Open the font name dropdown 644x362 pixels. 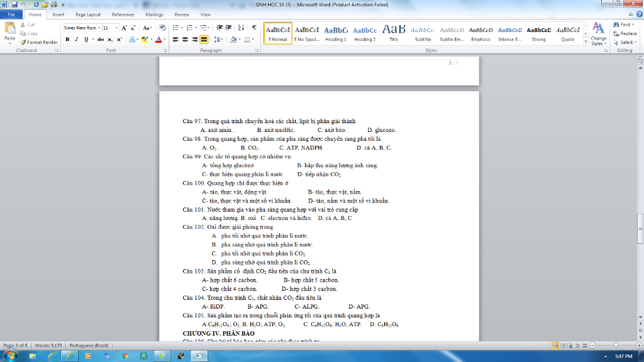(x=99, y=28)
